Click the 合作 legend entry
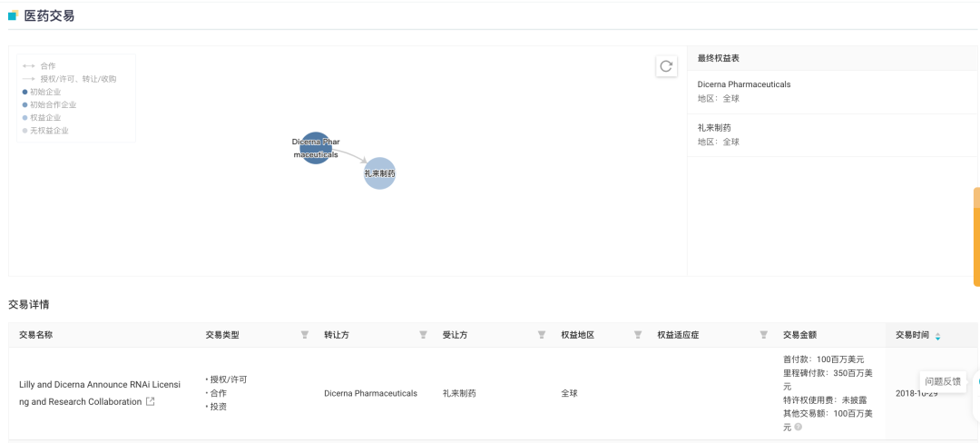Image resolution: width=980 pixels, height=443 pixels. [x=39, y=65]
